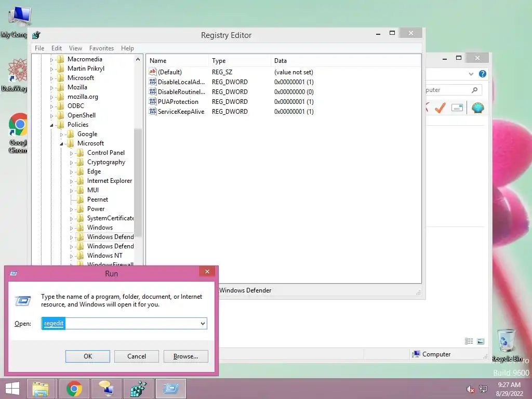This screenshot has height=399, width=532.
Task: Select the DataWag desktop shortcut
Action: 16,75
